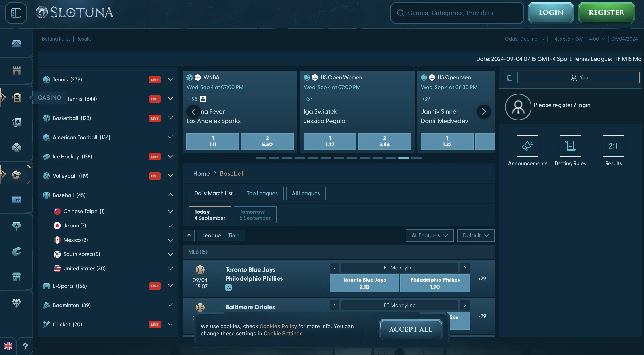
Task: Open Results link at top
Action: (x=84, y=39)
